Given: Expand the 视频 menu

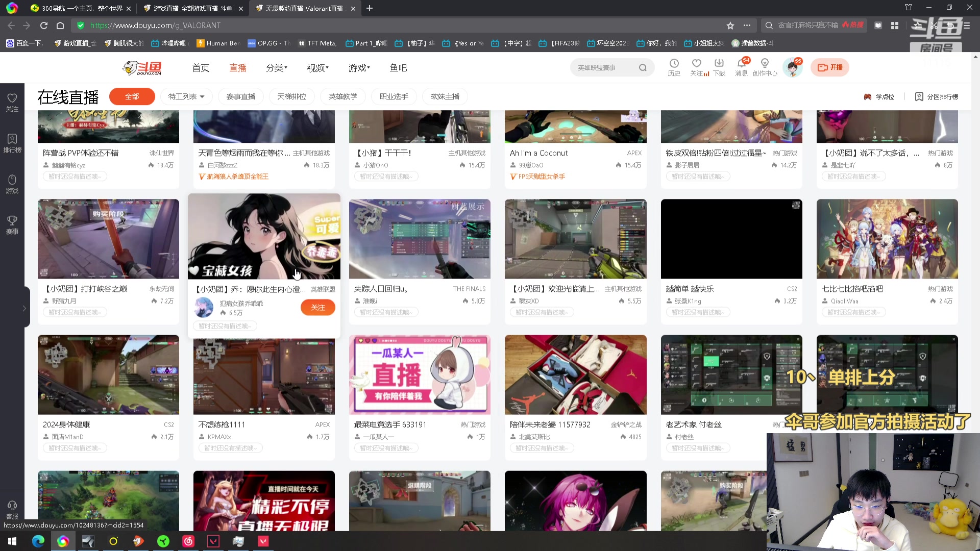Looking at the screenshot, I should 317,68.
